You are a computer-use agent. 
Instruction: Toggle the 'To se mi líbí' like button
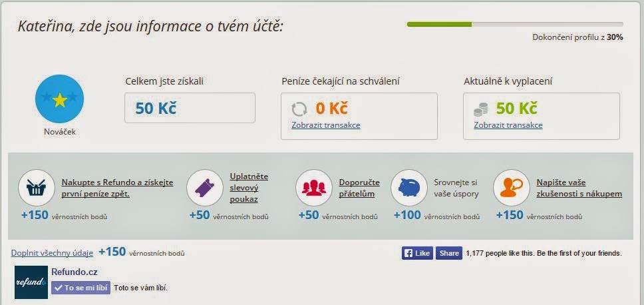[81, 288]
